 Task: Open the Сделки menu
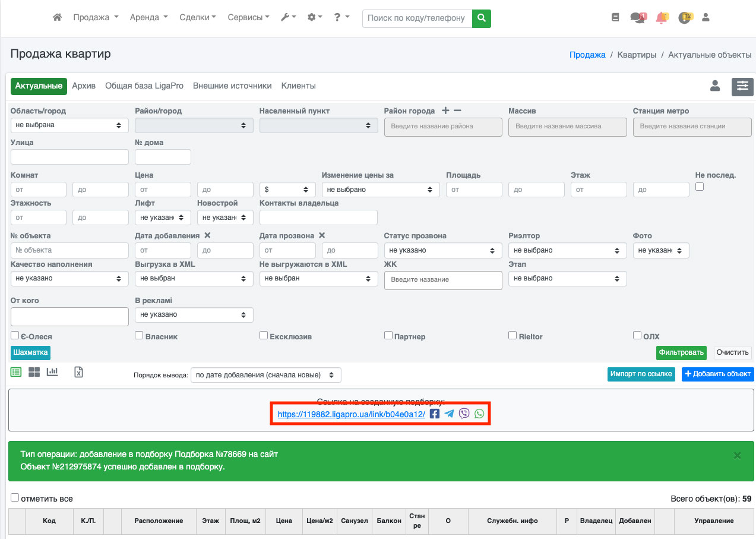coord(198,18)
